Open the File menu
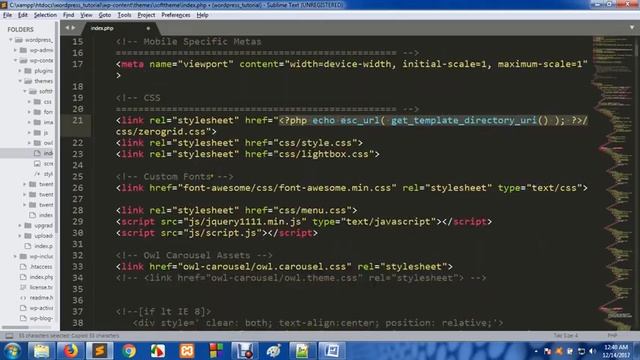This screenshot has height=360, width=640. 7,15
